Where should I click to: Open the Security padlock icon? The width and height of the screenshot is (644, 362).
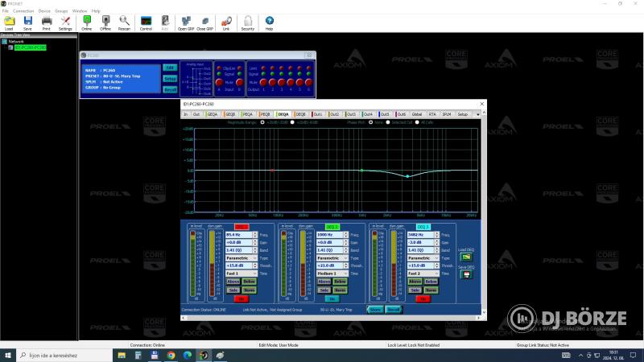(248, 22)
